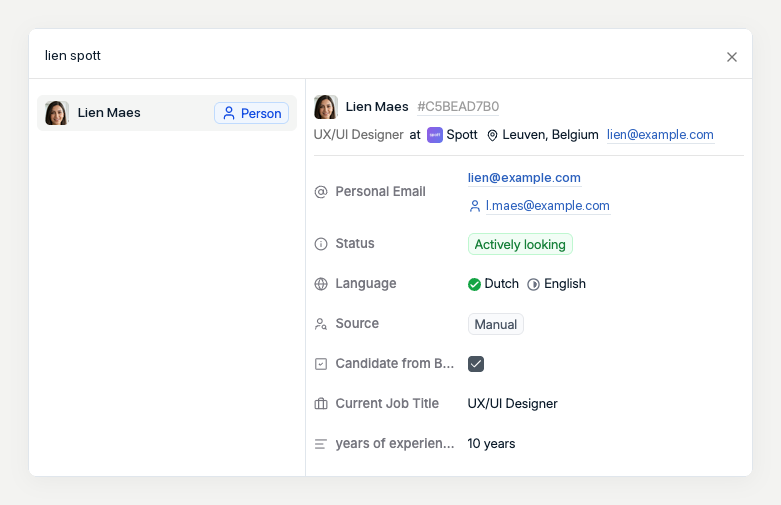Click UX/UI Designer job title value
The height and width of the screenshot is (505, 781).
pos(512,403)
